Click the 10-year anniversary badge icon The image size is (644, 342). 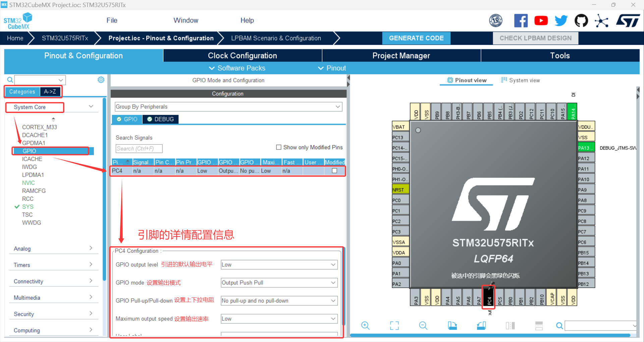click(x=496, y=21)
